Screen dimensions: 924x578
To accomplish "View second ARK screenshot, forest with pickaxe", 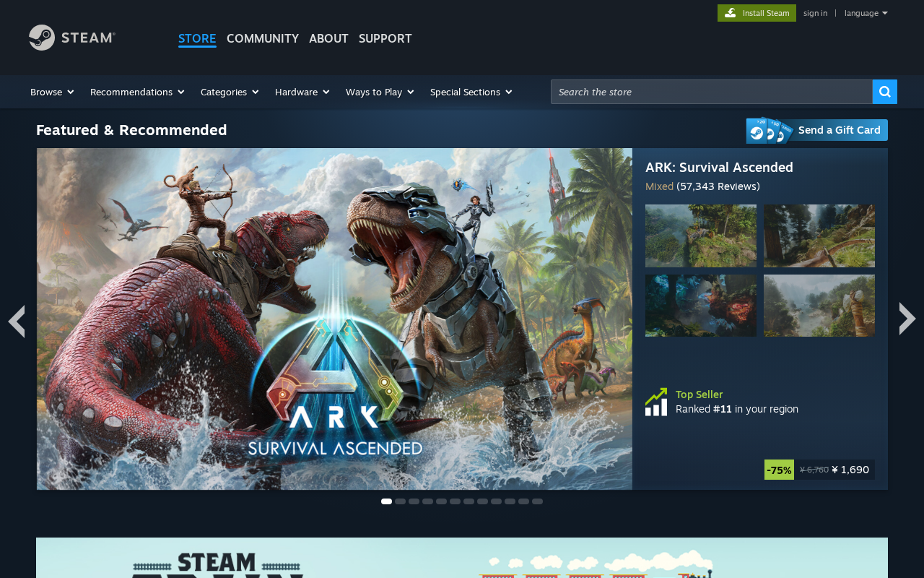I will click(819, 236).
